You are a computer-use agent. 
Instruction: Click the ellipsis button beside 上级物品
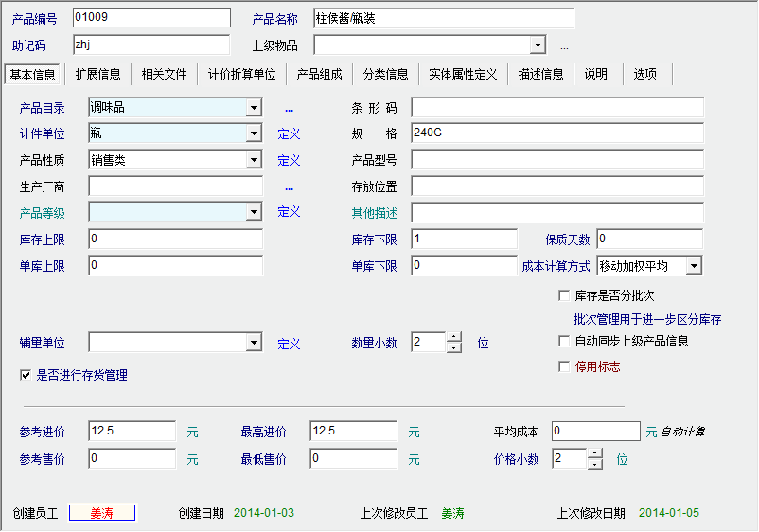point(564,46)
